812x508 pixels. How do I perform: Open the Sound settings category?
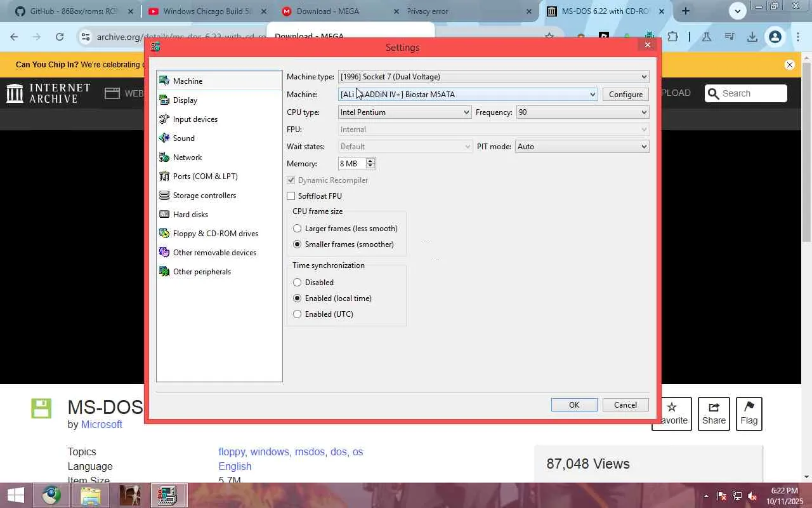219,138
